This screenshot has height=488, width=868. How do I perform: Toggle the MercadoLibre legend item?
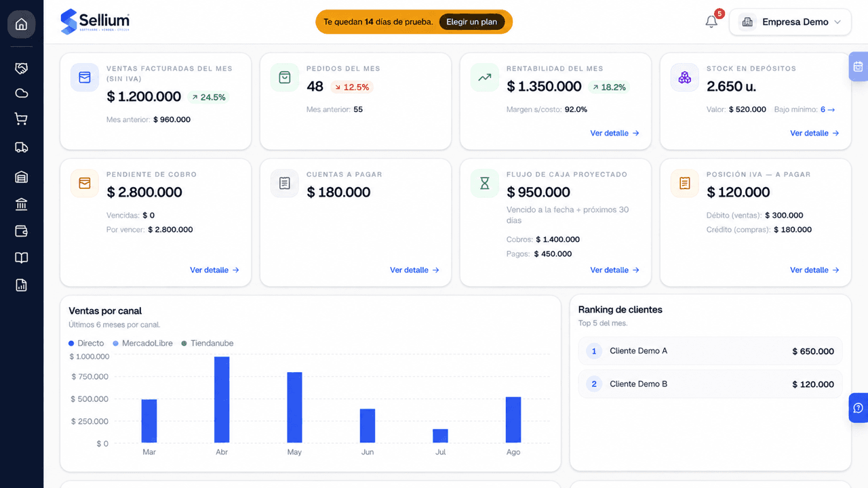click(142, 344)
